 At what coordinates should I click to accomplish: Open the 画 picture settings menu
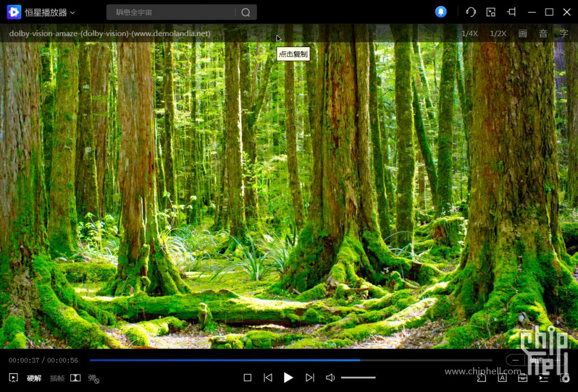pos(522,34)
